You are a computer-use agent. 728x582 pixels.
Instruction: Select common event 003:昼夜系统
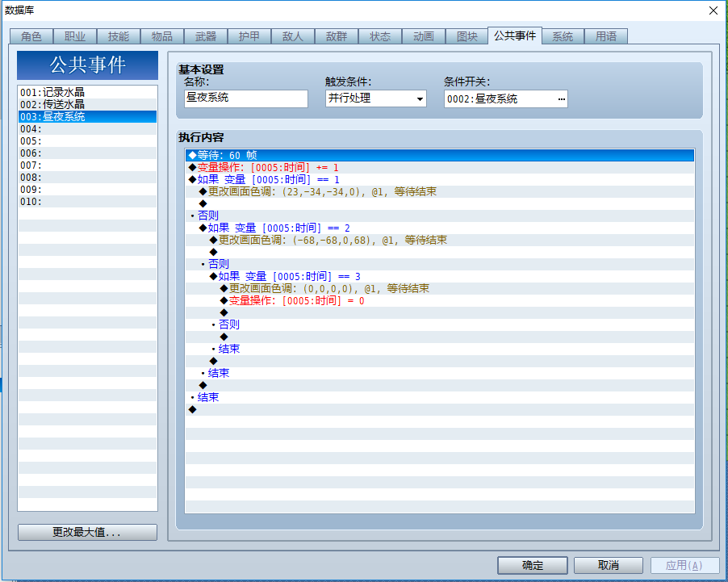pyautogui.click(x=87, y=116)
